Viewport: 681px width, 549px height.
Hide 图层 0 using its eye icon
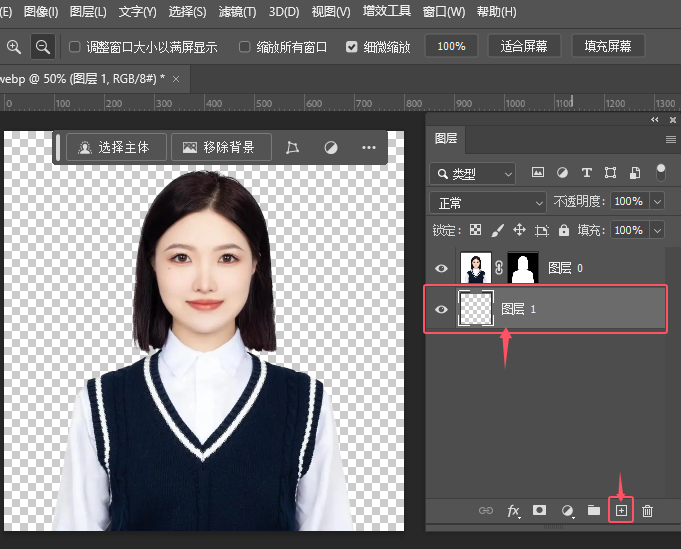tap(442, 268)
